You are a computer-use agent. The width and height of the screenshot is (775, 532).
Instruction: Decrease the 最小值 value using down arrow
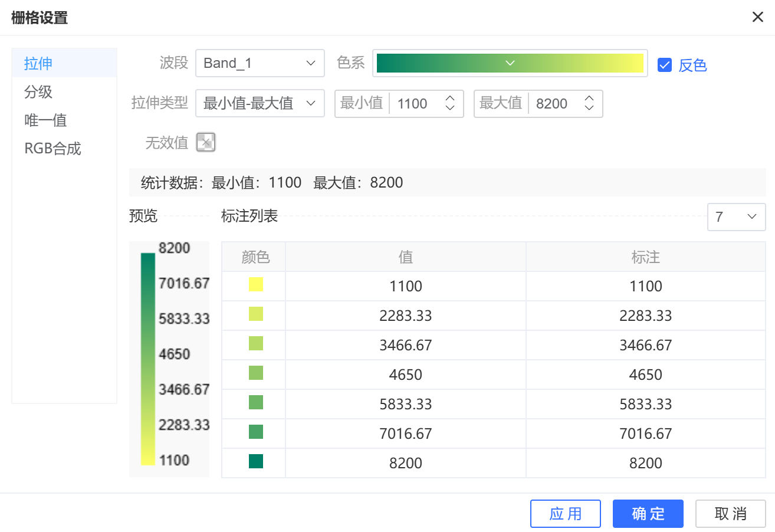click(x=450, y=109)
